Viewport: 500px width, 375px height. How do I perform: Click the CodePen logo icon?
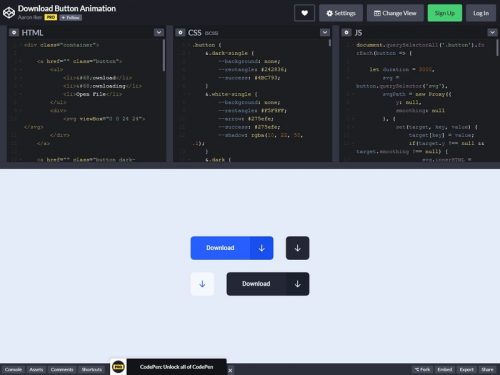[x=9, y=13]
